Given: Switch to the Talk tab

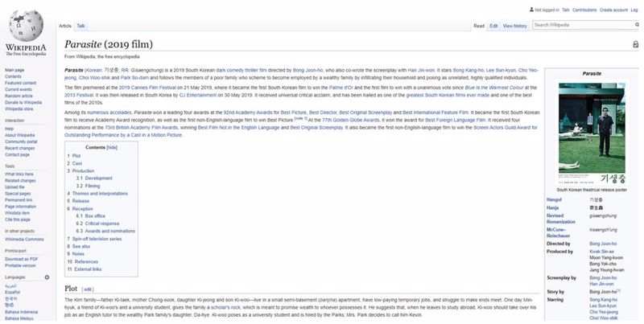Looking at the screenshot, I should [81, 26].
